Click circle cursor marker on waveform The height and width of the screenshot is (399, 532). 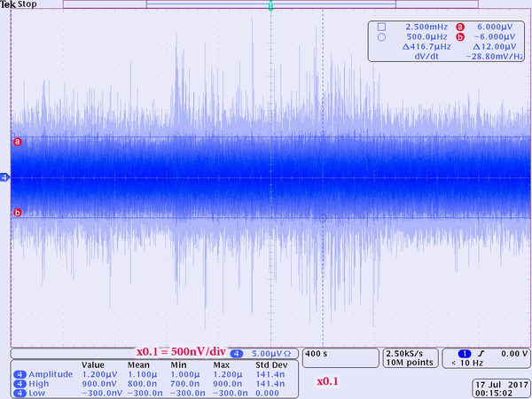point(323,218)
